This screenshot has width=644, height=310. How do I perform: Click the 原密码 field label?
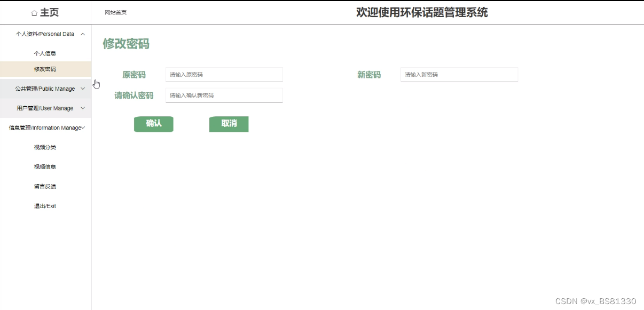[134, 75]
